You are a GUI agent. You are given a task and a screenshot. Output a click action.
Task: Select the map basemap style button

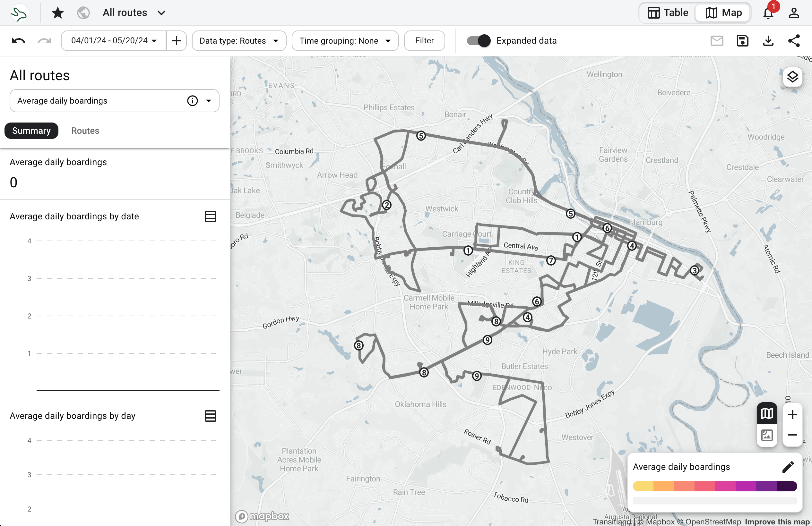pos(767,414)
